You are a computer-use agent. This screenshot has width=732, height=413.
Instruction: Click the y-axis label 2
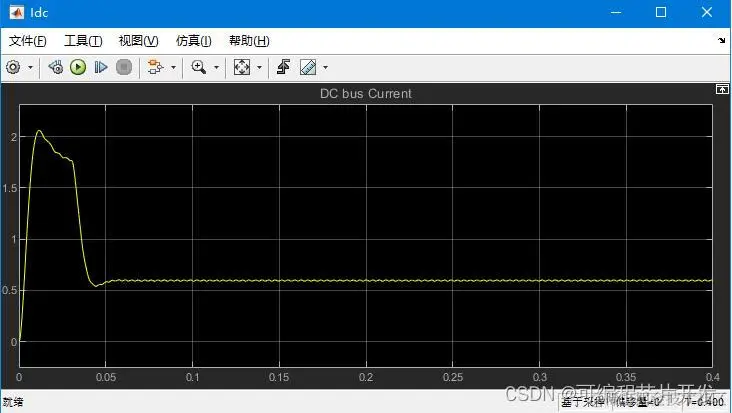[14, 137]
